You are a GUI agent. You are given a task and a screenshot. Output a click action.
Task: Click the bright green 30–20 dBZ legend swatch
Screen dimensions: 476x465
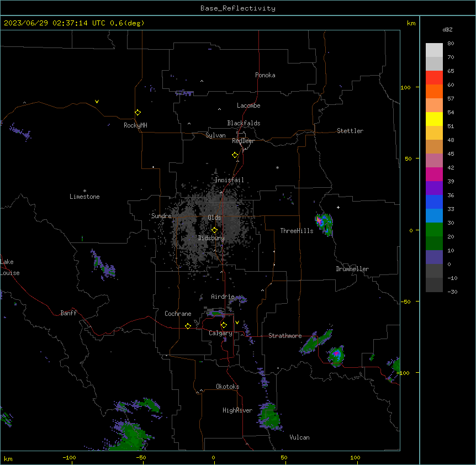pos(434,230)
